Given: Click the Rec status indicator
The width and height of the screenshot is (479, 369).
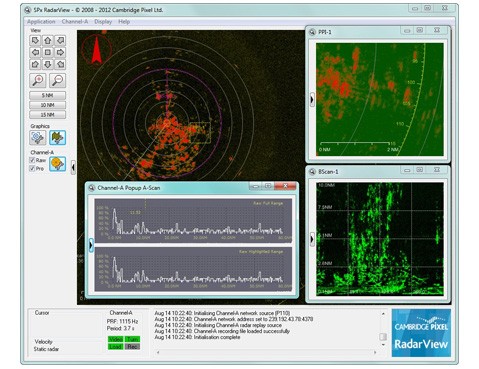Looking at the screenshot, I should 132,347.
